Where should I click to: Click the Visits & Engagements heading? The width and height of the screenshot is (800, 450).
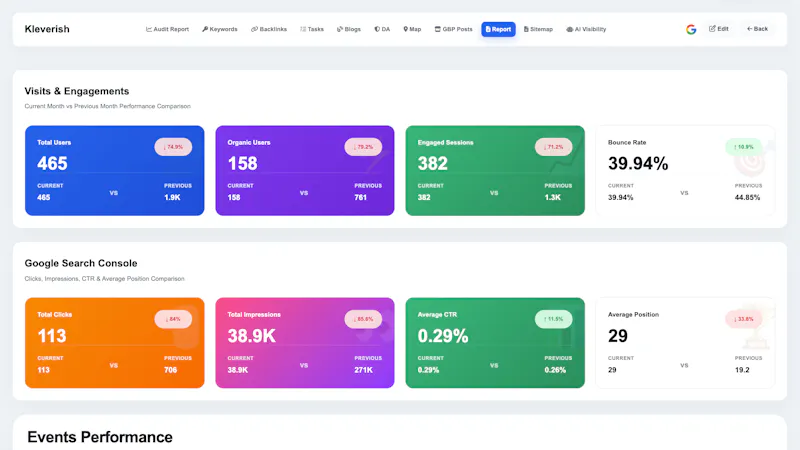click(77, 91)
